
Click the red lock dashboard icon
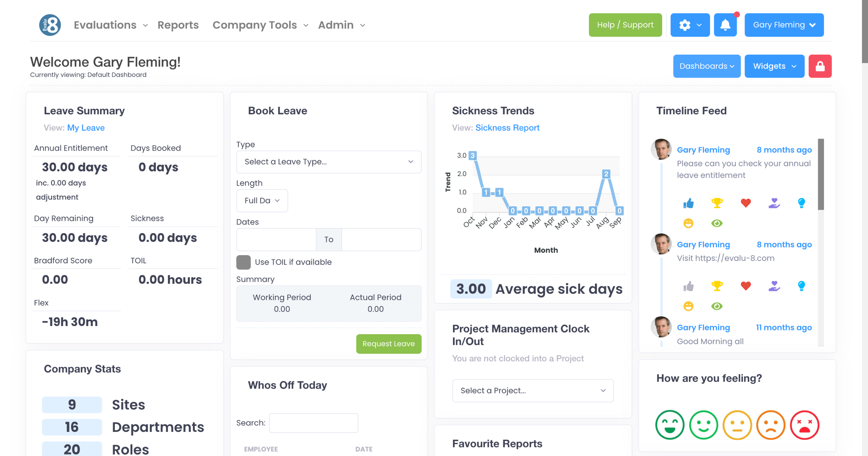[x=820, y=66]
